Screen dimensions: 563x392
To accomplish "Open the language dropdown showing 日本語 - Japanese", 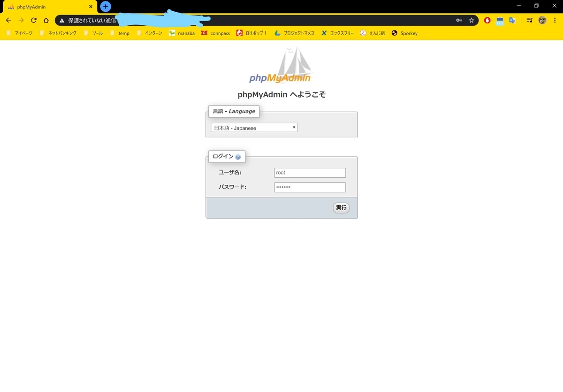I will click(254, 128).
